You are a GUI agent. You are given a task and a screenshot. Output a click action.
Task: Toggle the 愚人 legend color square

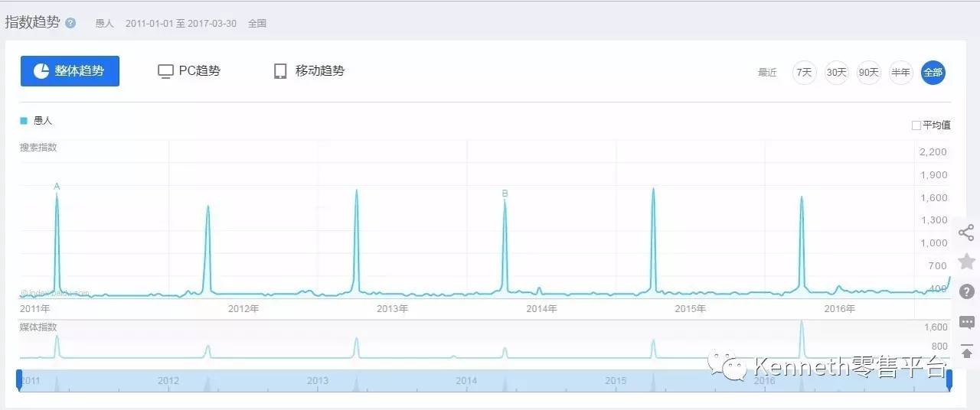[x=24, y=121]
